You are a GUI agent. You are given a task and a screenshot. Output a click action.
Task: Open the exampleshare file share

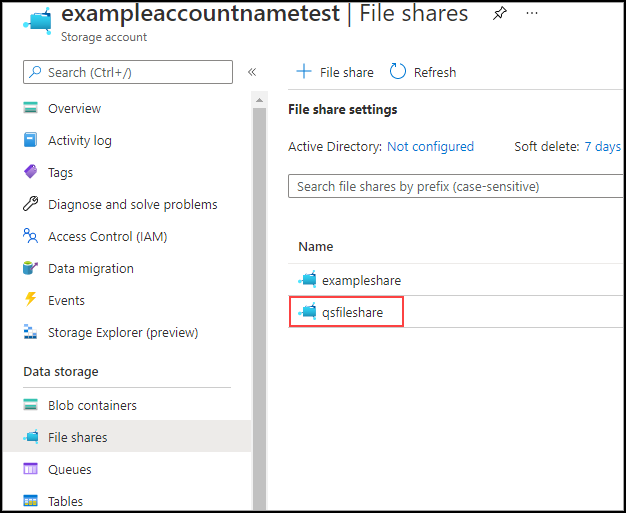pyautogui.click(x=361, y=280)
